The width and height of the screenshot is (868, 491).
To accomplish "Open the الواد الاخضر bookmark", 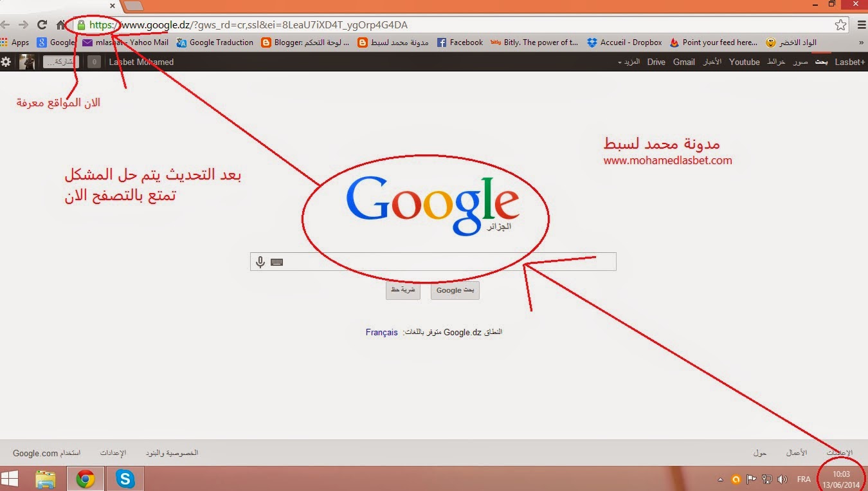I will pos(791,42).
